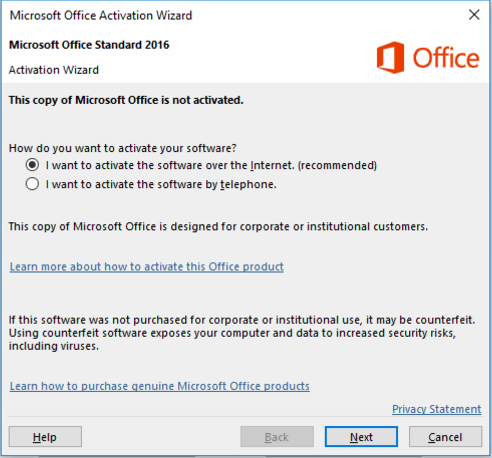Click the counterfeit software warning paragraph
Image resolution: width=492 pixels, height=458 pixels.
click(x=242, y=333)
